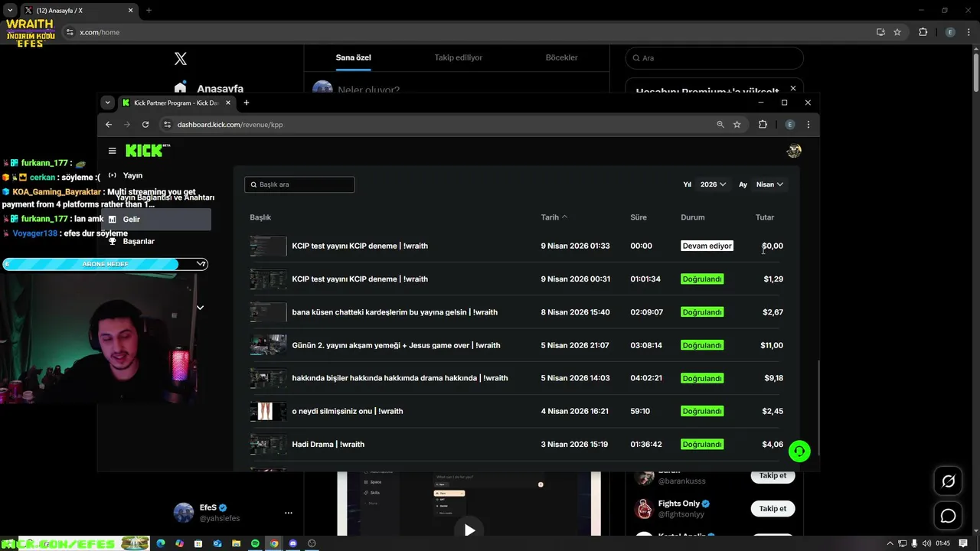Click the $11,00 amount
Screen dimensions: 980x551
click(772, 345)
